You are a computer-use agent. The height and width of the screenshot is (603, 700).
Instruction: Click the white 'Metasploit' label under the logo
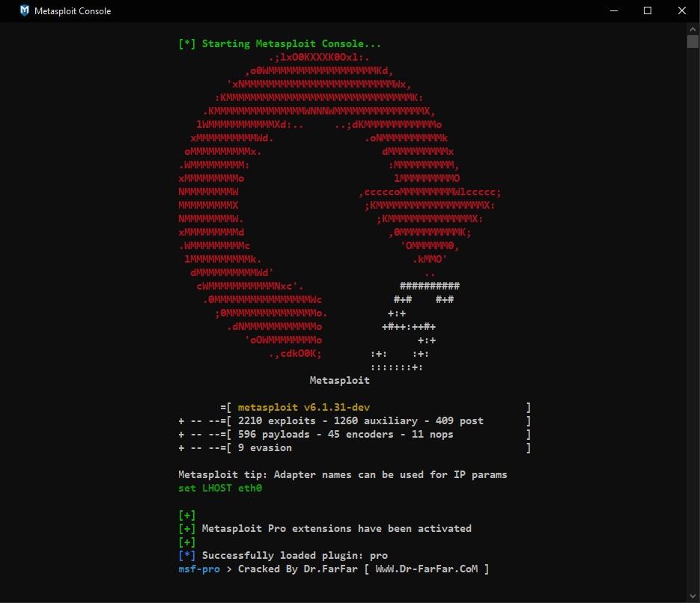tap(340, 381)
